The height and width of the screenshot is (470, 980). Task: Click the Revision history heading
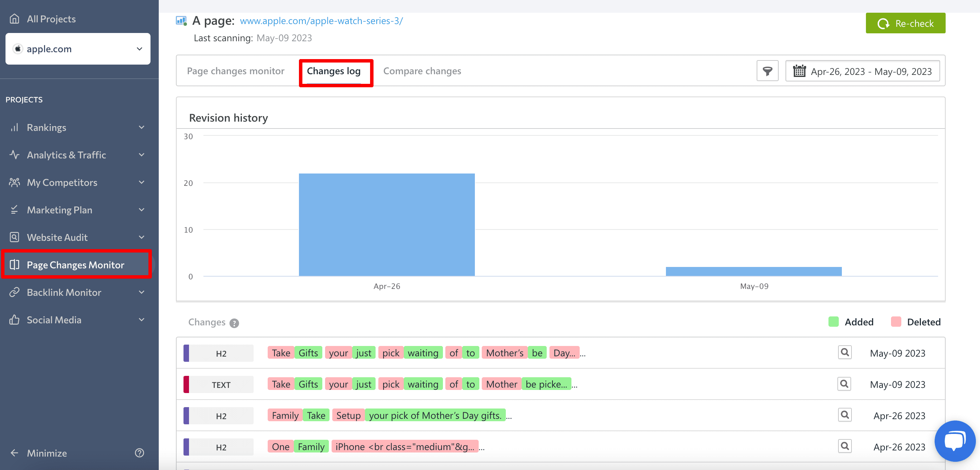(x=228, y=118)
